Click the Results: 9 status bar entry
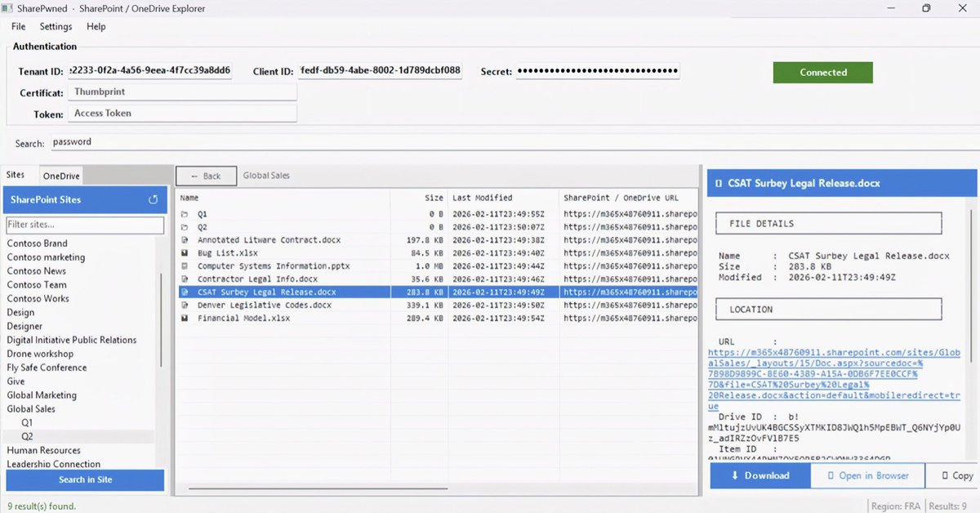The height and width of the screenshot is (513, 980). (x=948, y=506)
